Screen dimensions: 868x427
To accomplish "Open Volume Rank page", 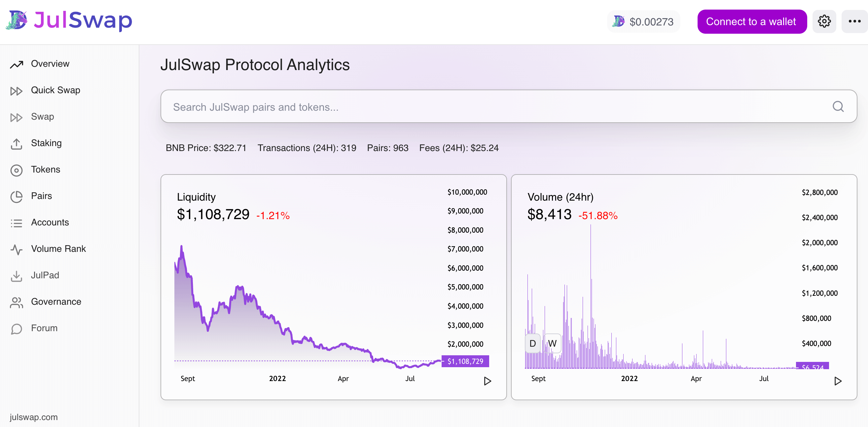I will pos(58,249).
